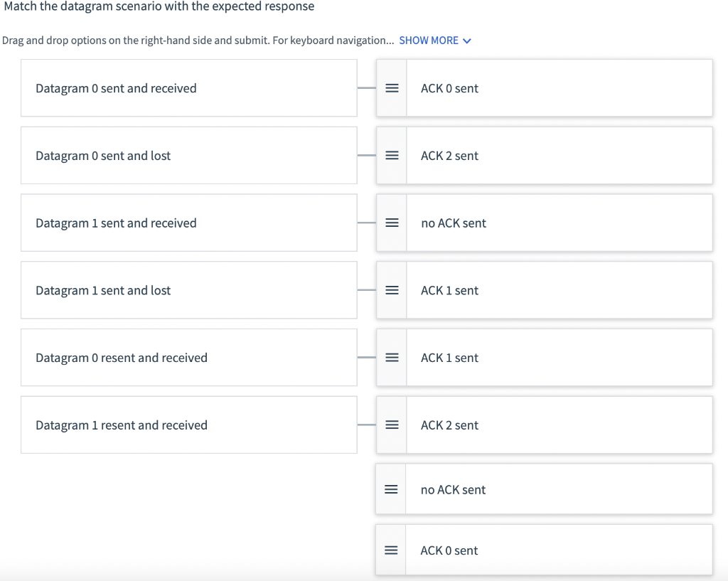Click ACK 1 sent card beside Datagram 1 lost
The height and width of the screenshot is (581, 728).
(x=559, y=290)
